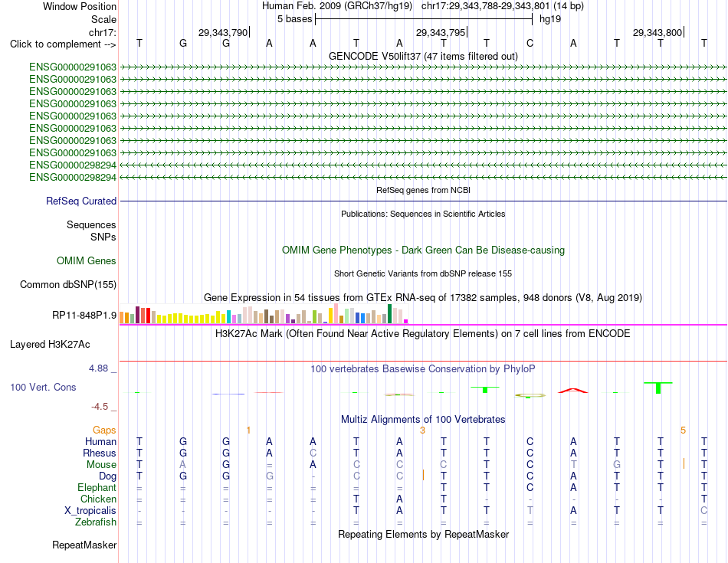The height and width of the screenshot is (563, 728).
Task: Click the 29,343,790 ruler coordinate
Action: pos(223,32)
